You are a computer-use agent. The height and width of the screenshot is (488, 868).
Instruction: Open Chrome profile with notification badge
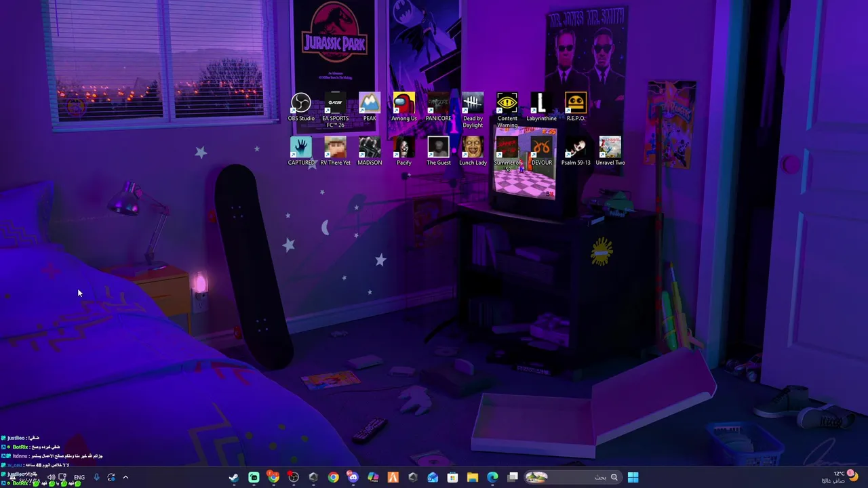click(273, 477)
